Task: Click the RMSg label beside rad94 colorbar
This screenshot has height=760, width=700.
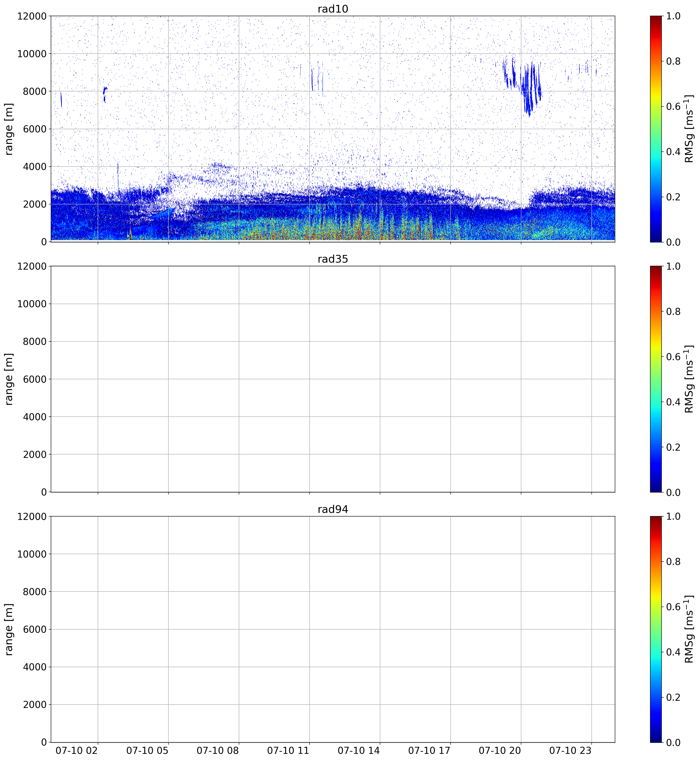Action: tap(689, 629)
